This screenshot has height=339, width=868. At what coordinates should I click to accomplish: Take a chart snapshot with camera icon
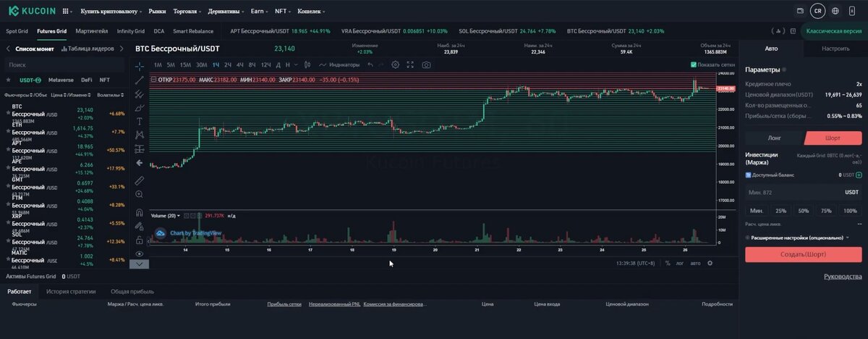point(426,64)
